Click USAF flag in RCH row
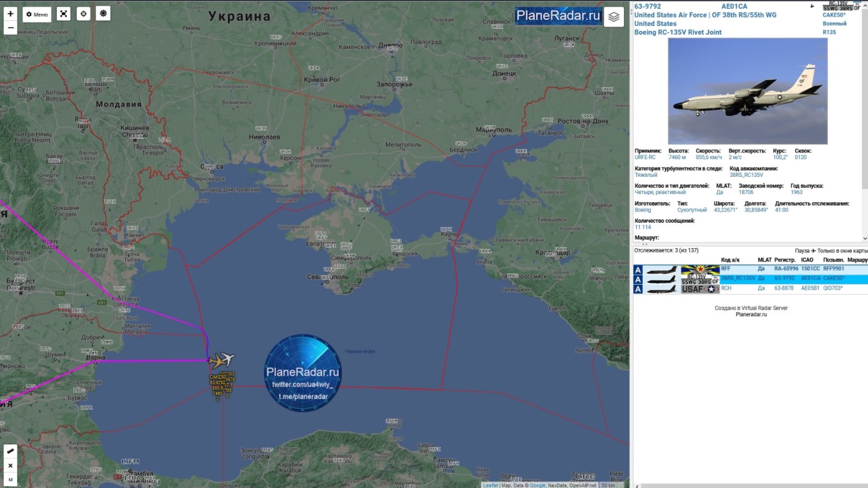 click(700, 289)
